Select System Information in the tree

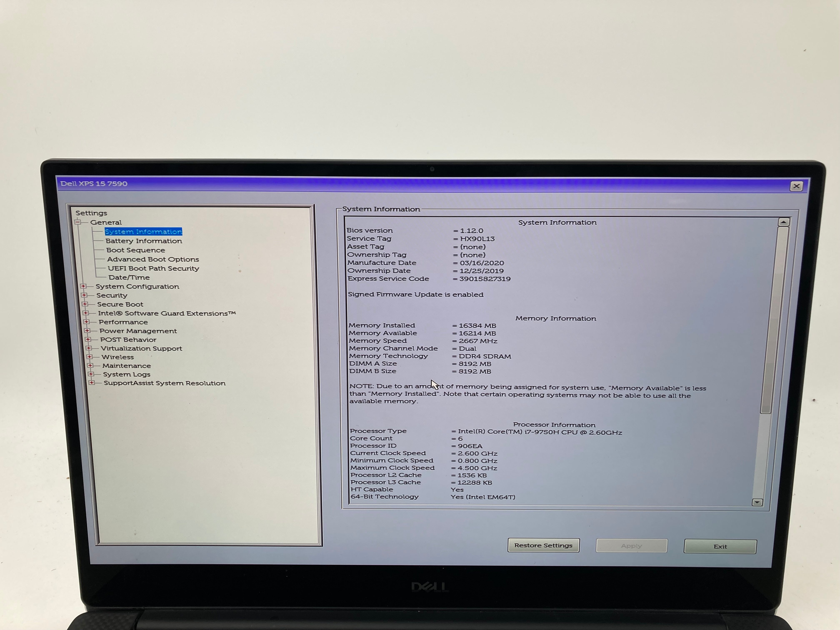tap(144, 232)
